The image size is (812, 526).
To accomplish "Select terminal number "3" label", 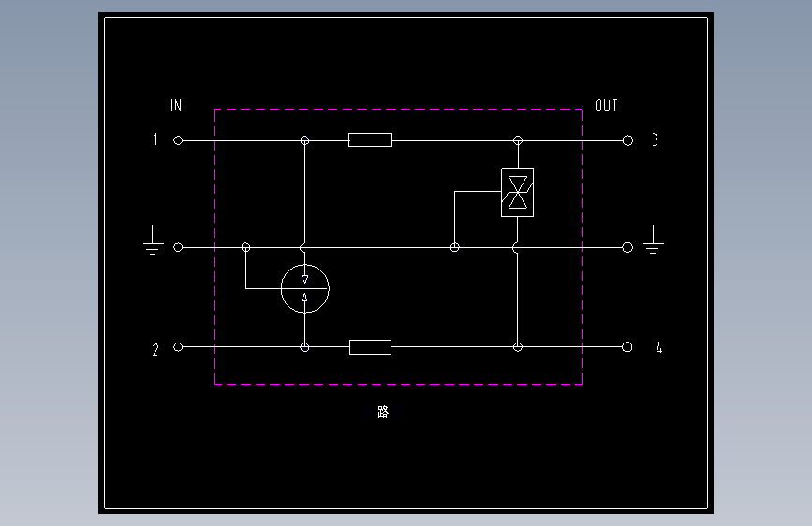I will point(655,139).
